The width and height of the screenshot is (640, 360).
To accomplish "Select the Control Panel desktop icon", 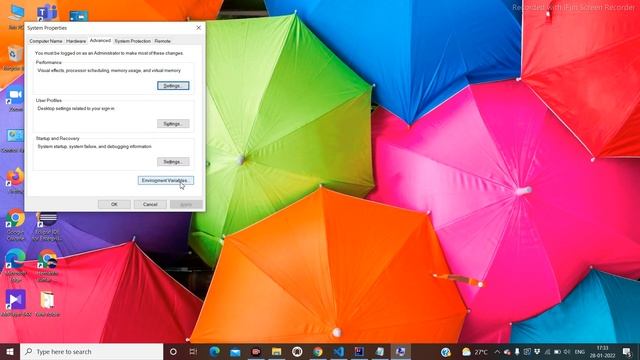I will click(x=15, y=140).
